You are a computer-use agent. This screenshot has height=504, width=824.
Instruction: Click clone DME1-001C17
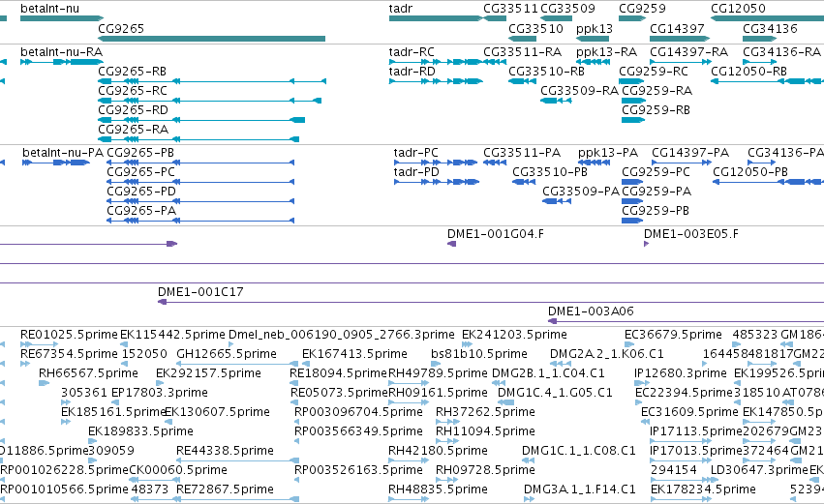[x=491, y=303]
